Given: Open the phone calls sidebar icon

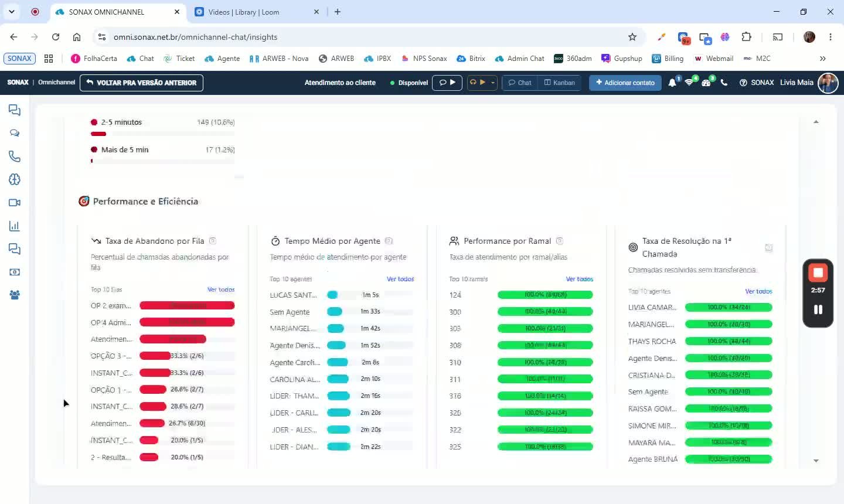Looking at the screenshot, I should 15,156.
